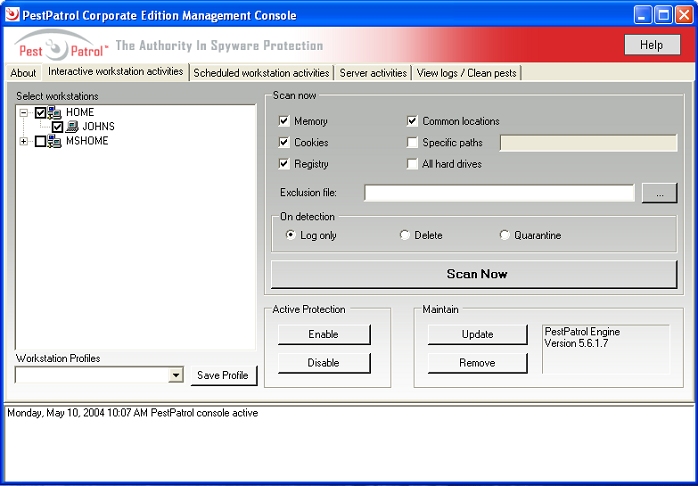698x486 pixels.
Task: Click the HOME workgroup network icon
Action: point(55,113)
